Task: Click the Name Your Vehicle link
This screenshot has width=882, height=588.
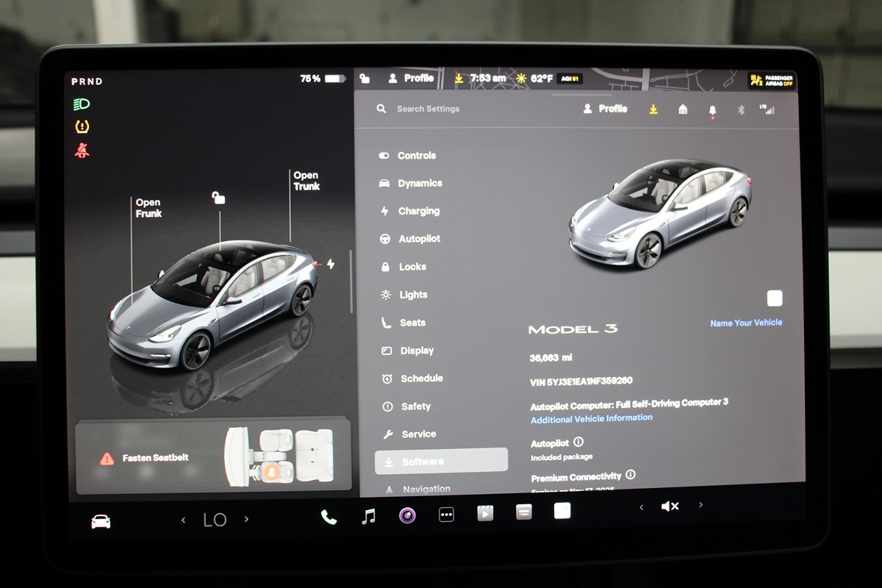Action: click(x=746, y=323)
